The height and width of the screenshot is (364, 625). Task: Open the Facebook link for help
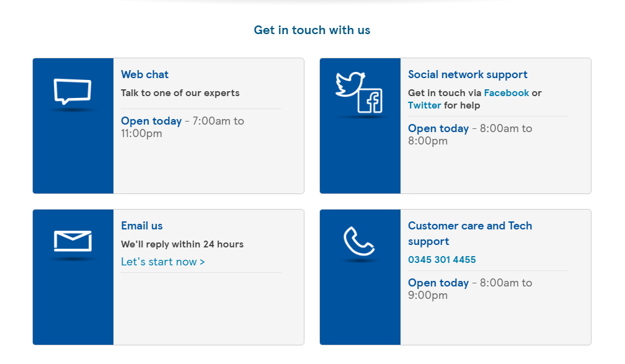coord(507,92)
